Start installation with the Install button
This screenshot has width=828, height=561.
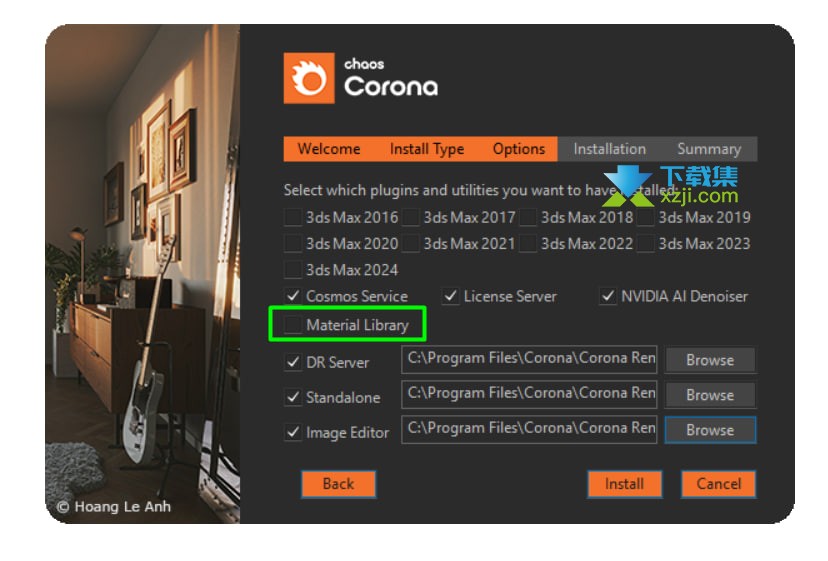pos(624,484)
